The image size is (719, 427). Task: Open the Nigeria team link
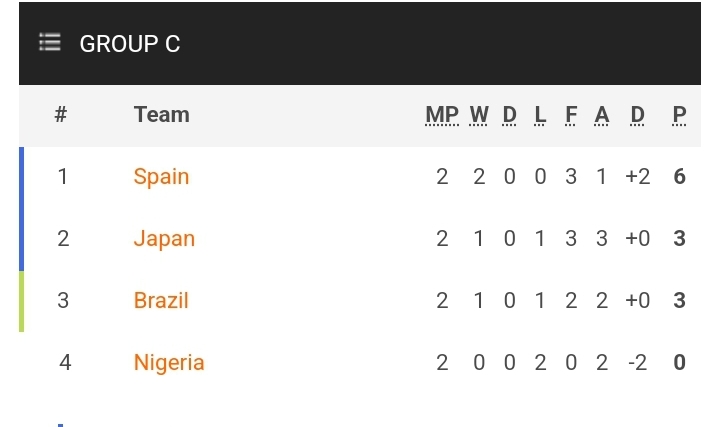[169, 362]
